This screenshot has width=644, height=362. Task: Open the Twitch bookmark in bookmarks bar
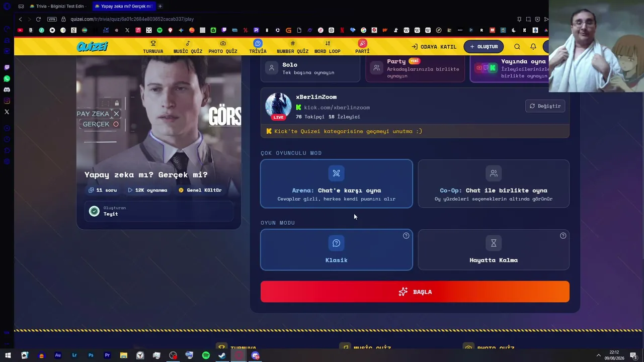(224, 30)
